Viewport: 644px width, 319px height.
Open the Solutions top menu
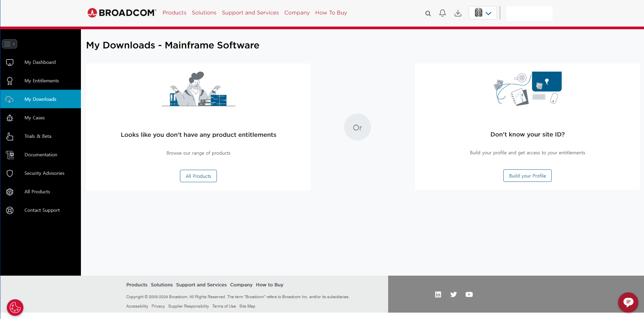[x=204, y=13]
